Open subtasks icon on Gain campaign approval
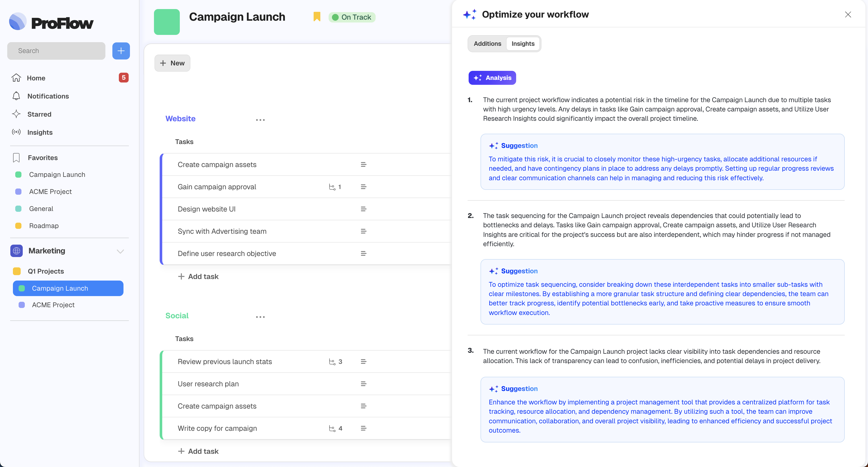Screen dimensions: 868x467 [332, 187]
